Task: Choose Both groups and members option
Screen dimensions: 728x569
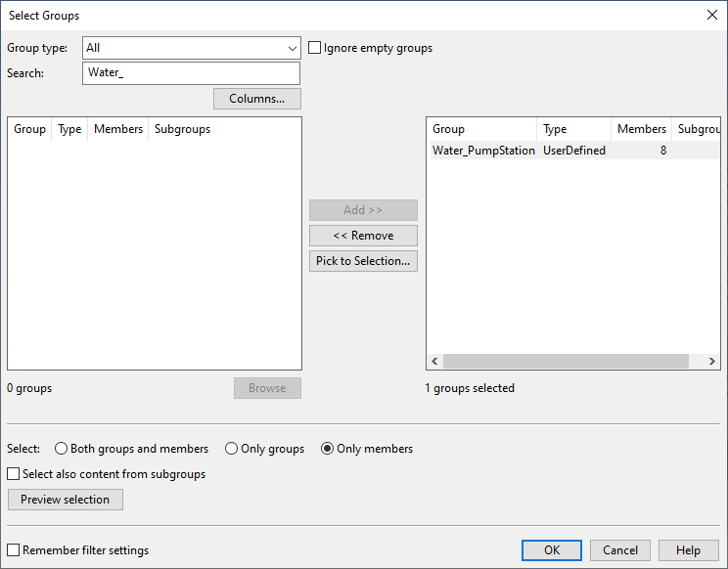Action: [x=62, y=449]
